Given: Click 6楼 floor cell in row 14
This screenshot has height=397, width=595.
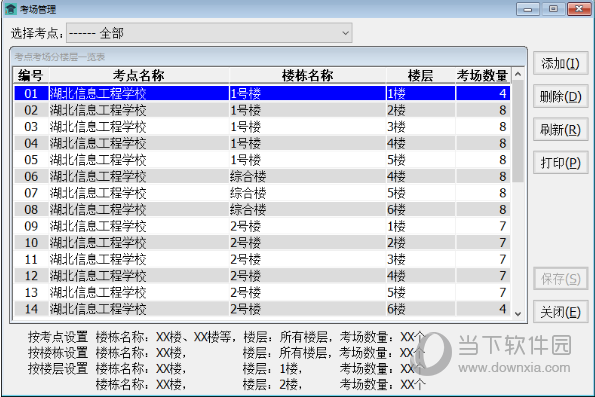Looking at the screenshot, I should 420,309.
